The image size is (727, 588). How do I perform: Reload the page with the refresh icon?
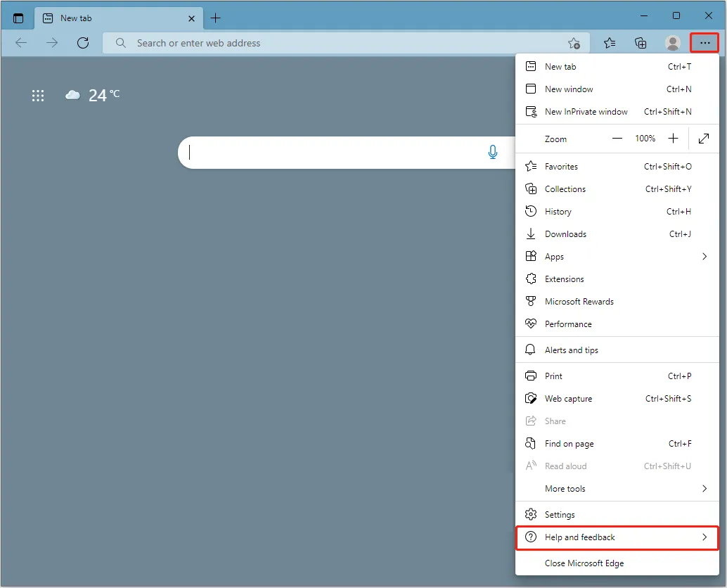point(83,43)
